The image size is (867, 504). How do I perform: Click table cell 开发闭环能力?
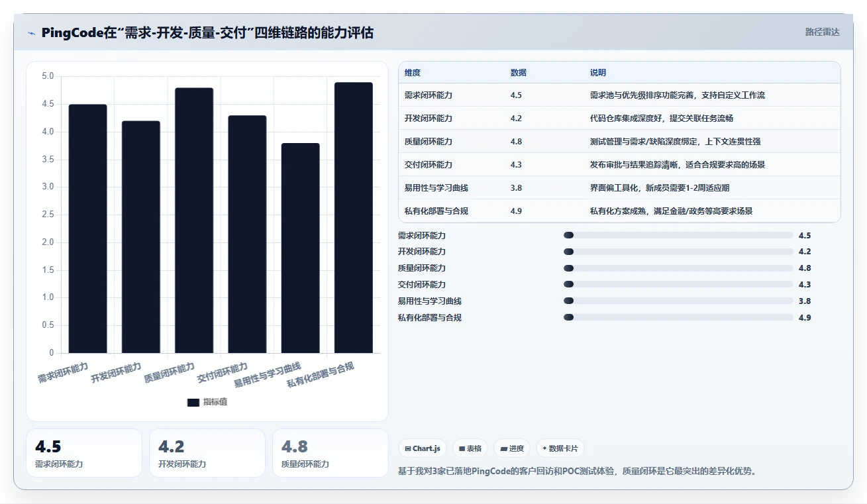tap(429, 119)
